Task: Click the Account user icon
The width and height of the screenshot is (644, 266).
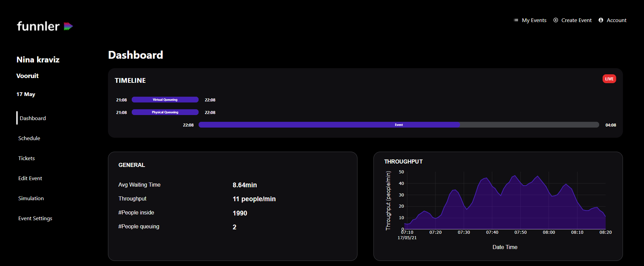Action: coord(601,20)
